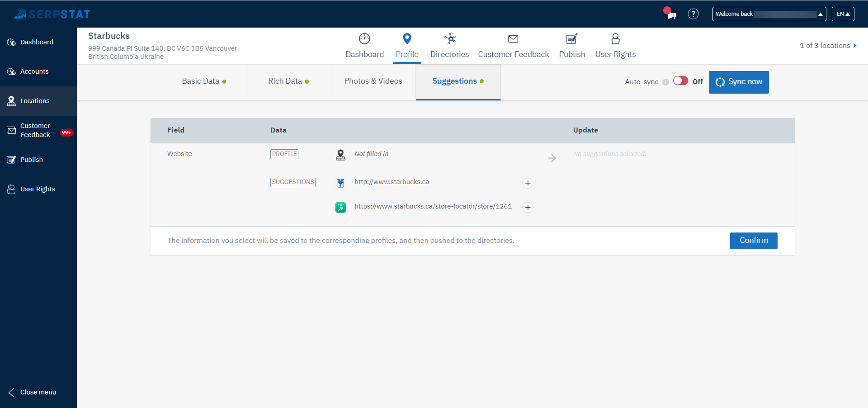Click the profile location icon beside Not filled in

pyautogui.click(x=340, y=155)
